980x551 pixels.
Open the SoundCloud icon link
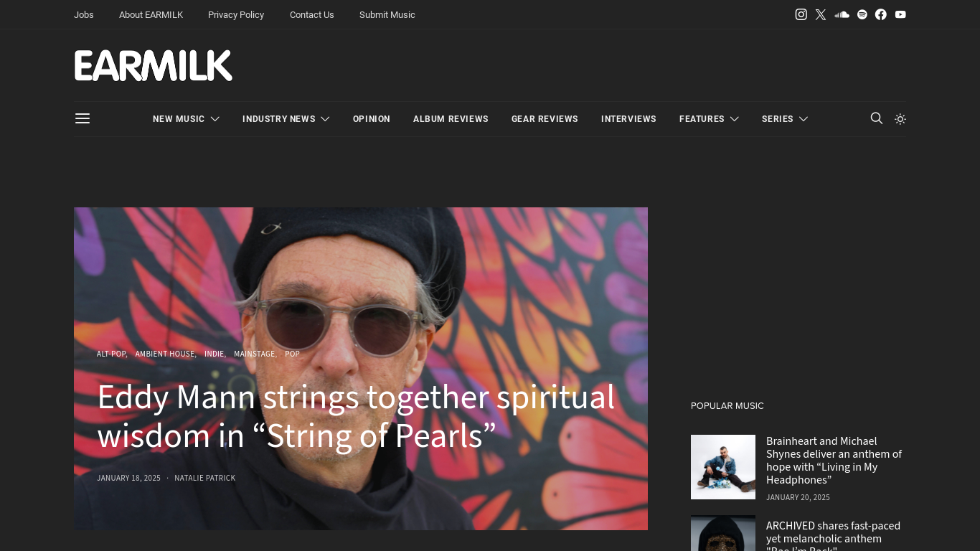coord(842,14)
